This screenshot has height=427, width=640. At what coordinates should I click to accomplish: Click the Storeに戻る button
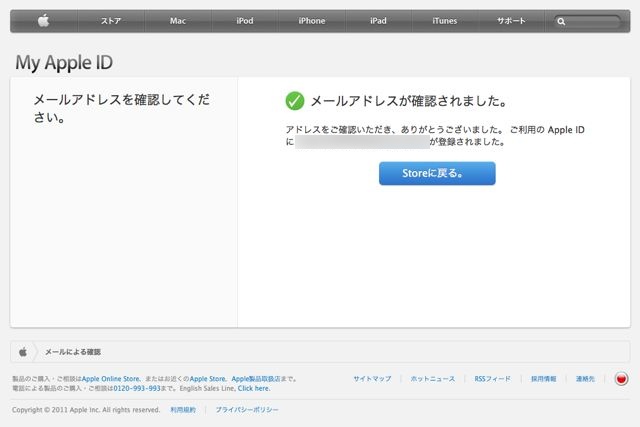437,173
